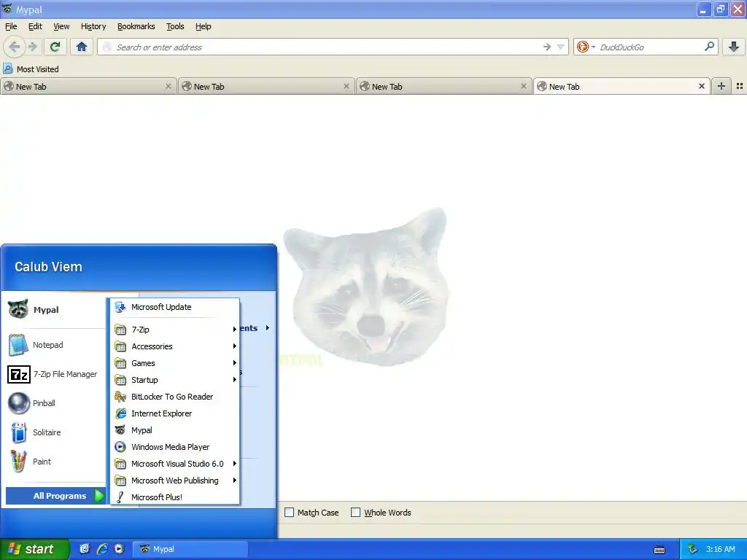Click the keyboard icon in taskbar
This screenshot has height=560, width=747.
[659, 550]
